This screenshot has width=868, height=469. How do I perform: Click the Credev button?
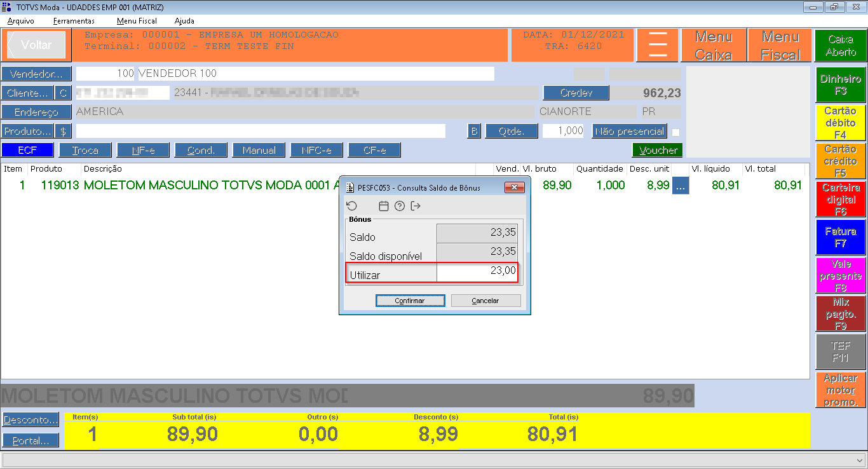tap(576, 93)
